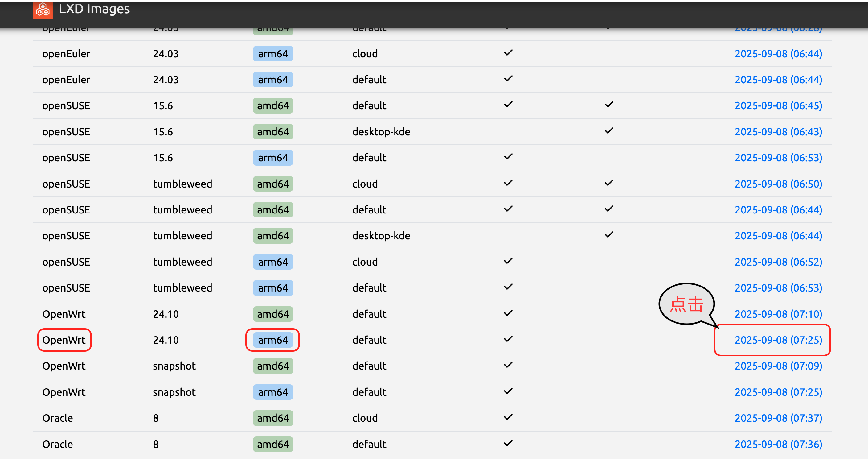
Task: Click amd64 badge in OpenWrt snapshot row
Action: tap(272, 366)
